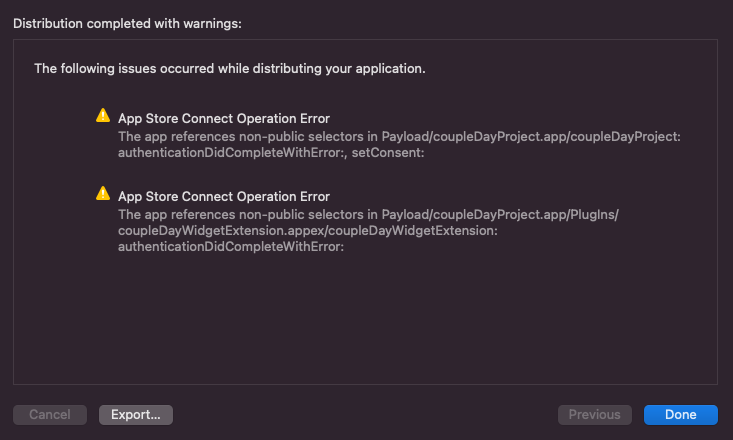
Task: Click the 'Distribution completed with warnings:' heading
Action: click(127, 23)
